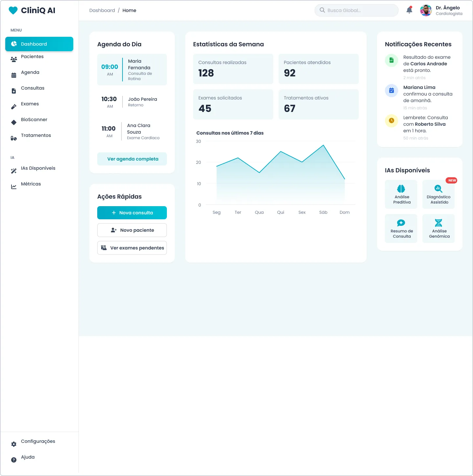Viewport: 473px width, 476px height.
Task: Open the Análise Genômica DNA icon
Action: pyautogui.click(x=438, y=223)
